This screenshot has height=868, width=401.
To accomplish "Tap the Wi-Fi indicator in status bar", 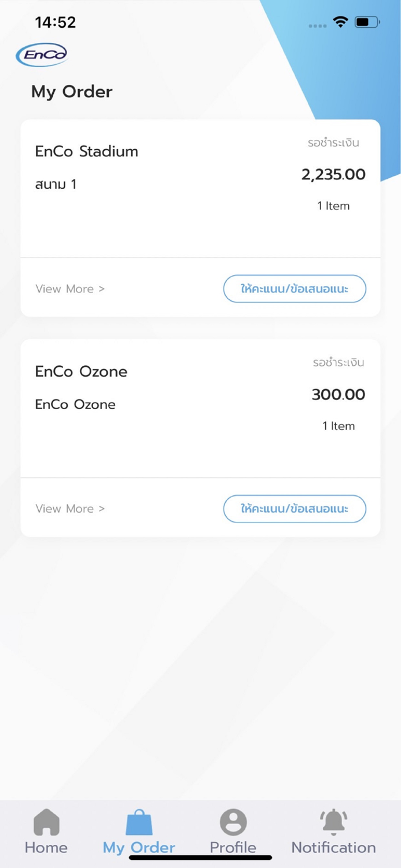I will [340, 22].
